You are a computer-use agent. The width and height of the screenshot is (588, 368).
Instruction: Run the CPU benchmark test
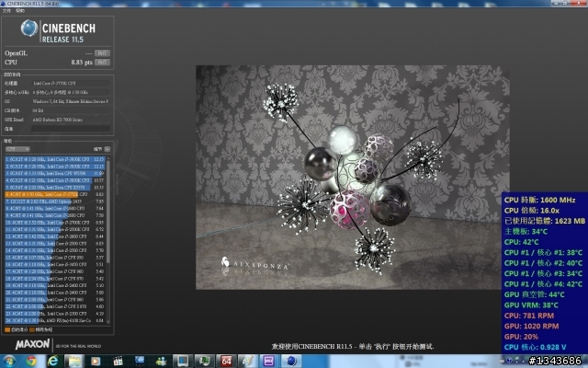click(x=102, y=63)
